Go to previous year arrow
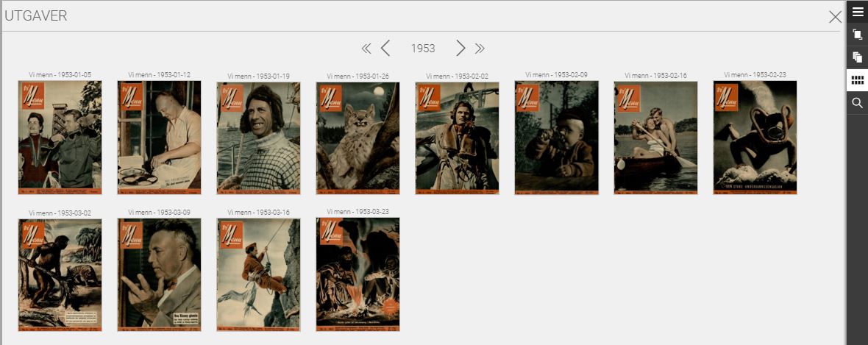 coord(386,48)
